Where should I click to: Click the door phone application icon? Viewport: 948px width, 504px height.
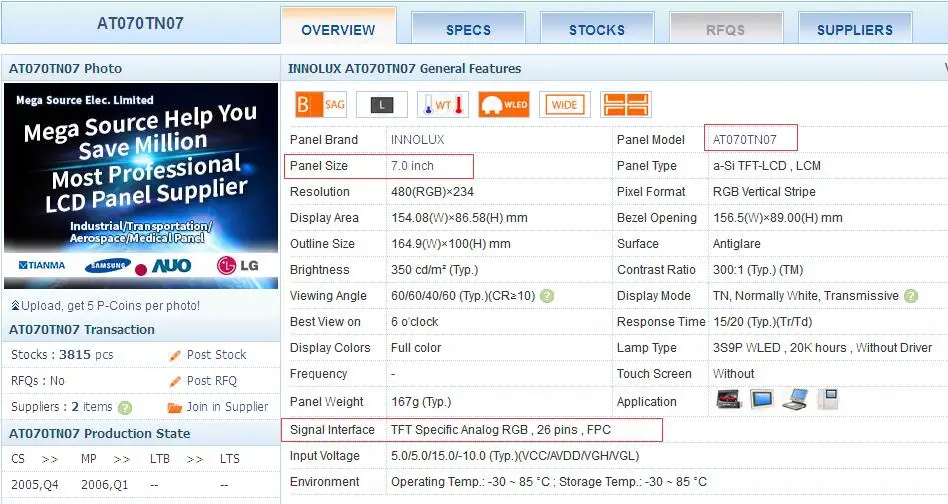[828, 399]
